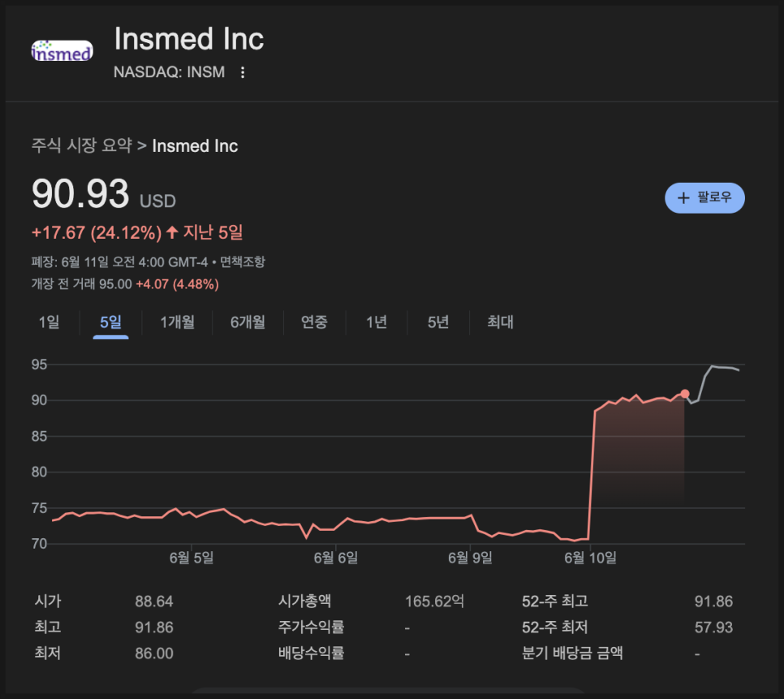
Task: Click the 52-주 최저 value 57.93
Action: click(713, 628)
